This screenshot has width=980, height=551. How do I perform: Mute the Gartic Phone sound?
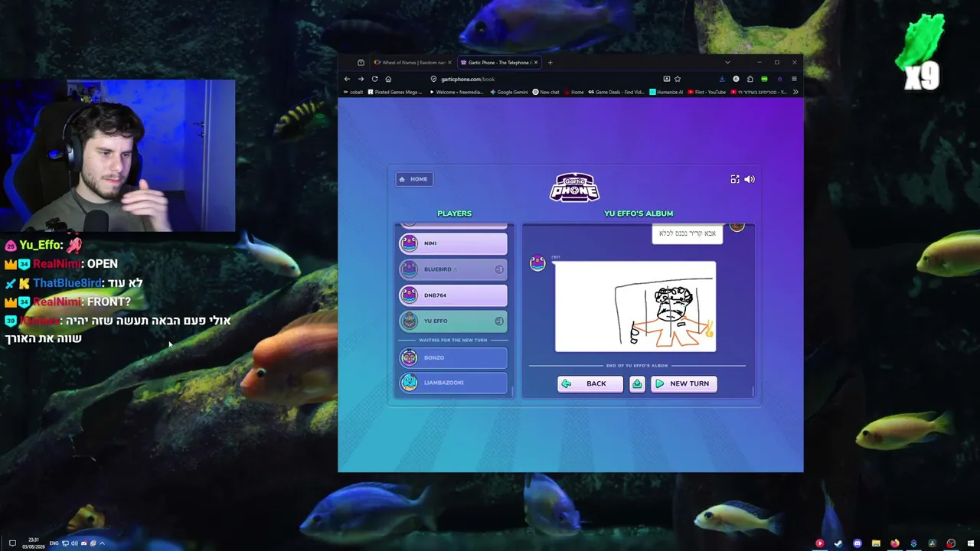(x=750, y=179)
